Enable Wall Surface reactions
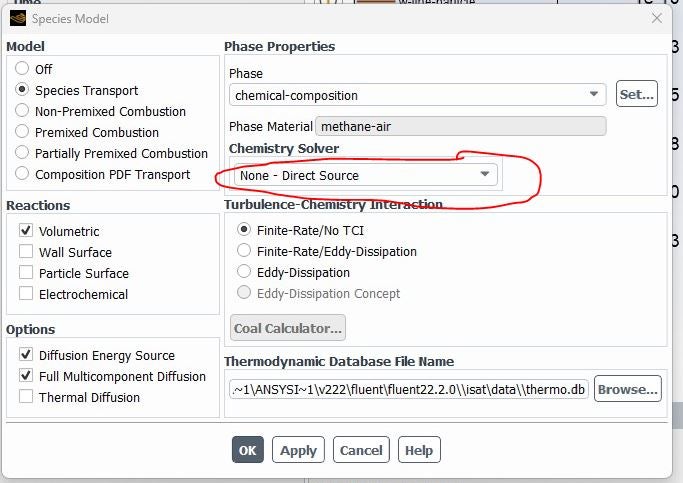Viewport: 683px width, 483px height. (26, 252)
